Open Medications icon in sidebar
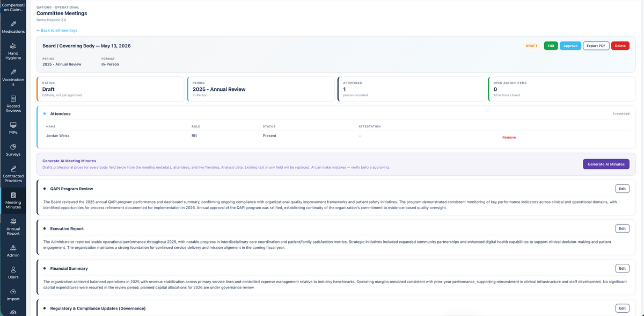 click(13, 24)
